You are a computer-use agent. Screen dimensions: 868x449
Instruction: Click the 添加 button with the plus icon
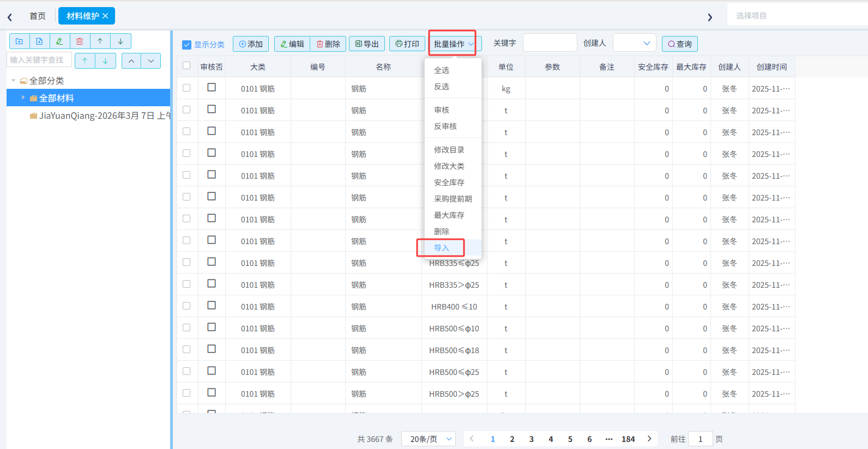[251, 44]
